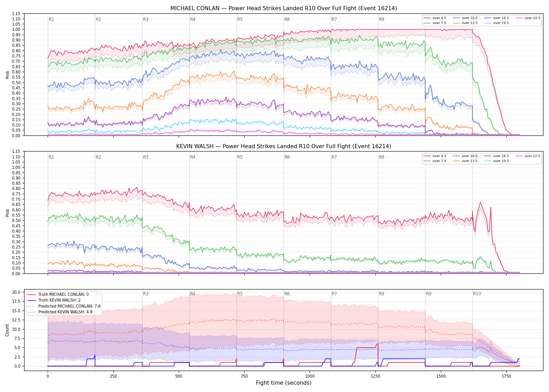The image size is (549, 392).
Task: Click the KEVIN WALSH chart title
Action: coord(284,146)
